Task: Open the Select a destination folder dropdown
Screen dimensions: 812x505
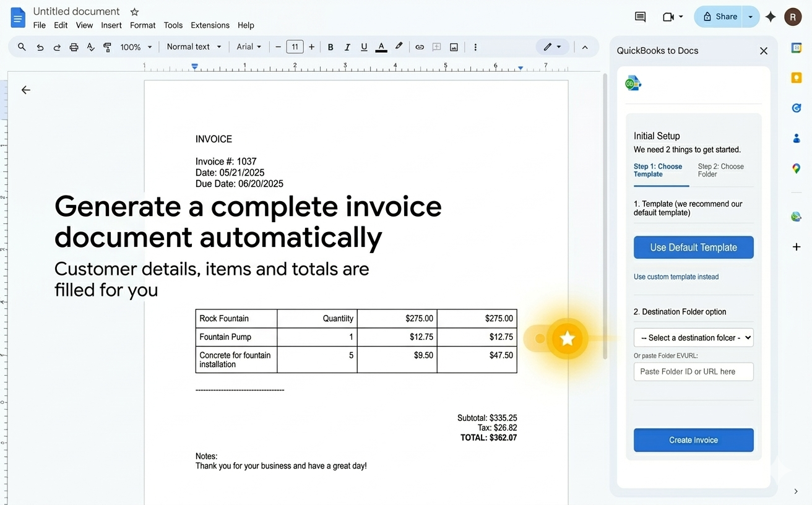Action: (693, 337)
